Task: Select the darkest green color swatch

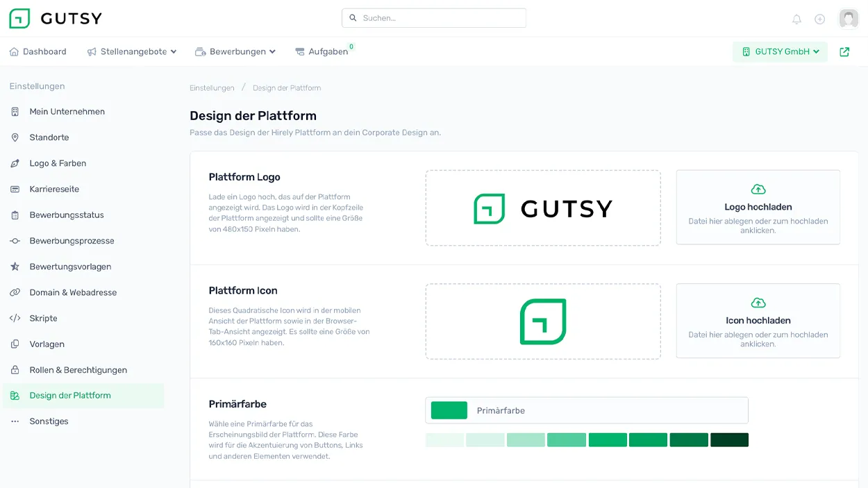Action: [729, 440]
